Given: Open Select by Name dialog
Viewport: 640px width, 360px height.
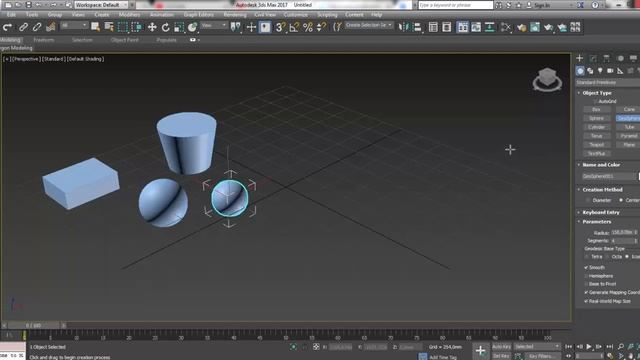Looking at the screenshot, I should (x=109, y=27).
